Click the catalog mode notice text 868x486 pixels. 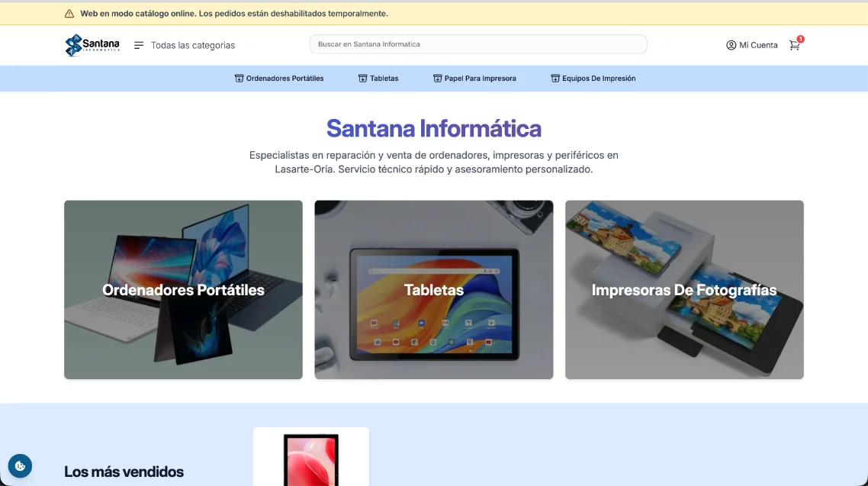pyautogui.click(x=234, y=14)
